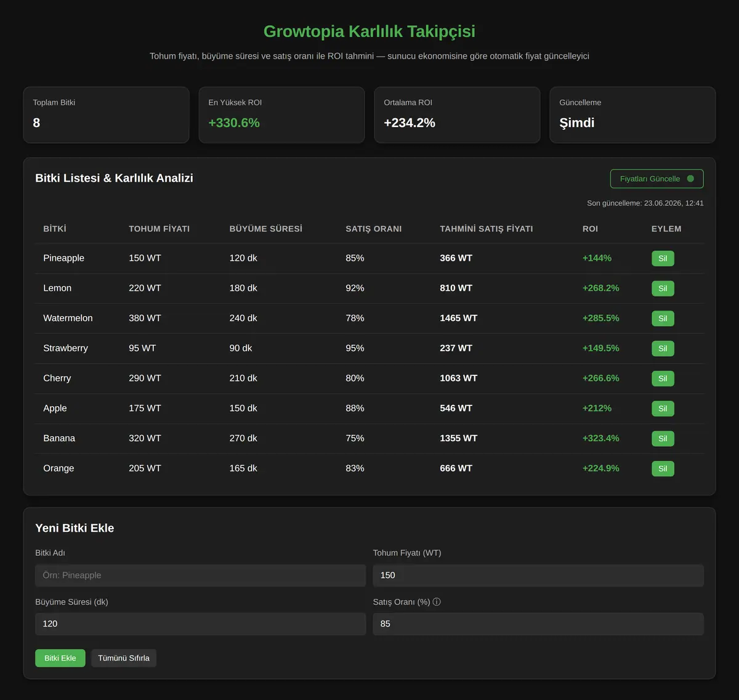Image resolution: width=739 pixels, height=700 pixels.
Task: Click the Banana ROI value +323.4%
Action: point(601,438)
